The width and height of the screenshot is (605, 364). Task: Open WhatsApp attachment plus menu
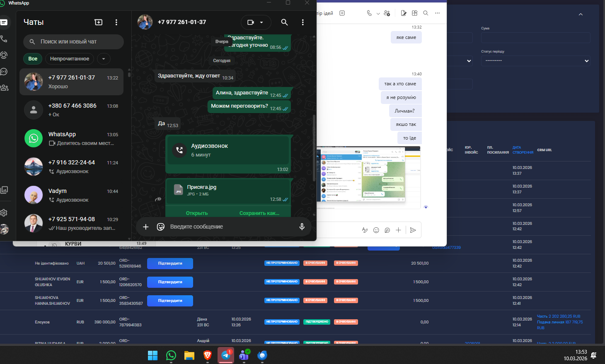[x=146, y=227]
